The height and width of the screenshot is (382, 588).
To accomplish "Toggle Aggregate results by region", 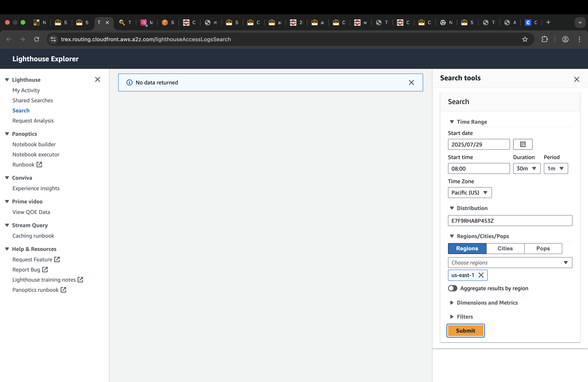I will (453, 288).
